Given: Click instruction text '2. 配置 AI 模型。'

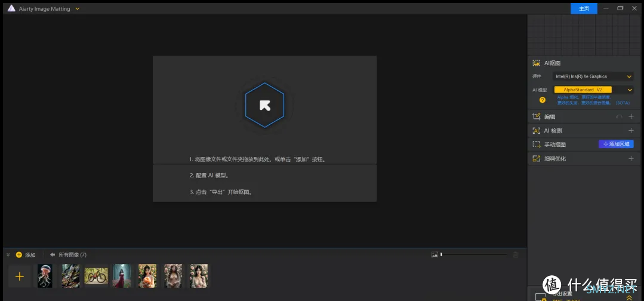Looking at the screenshot, I should 209,175.
